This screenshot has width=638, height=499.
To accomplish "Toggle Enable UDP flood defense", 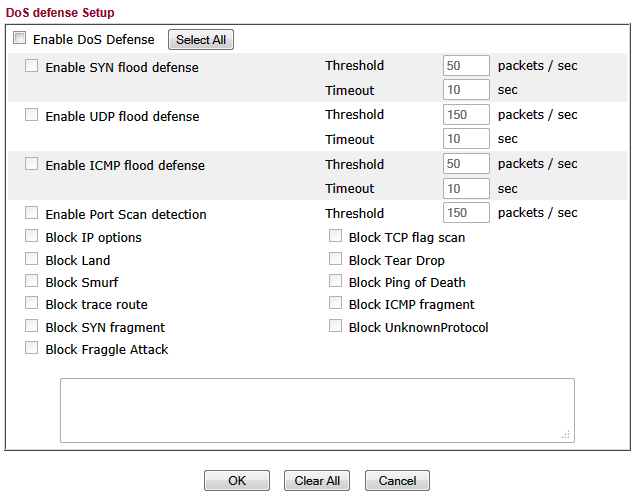I will click(x=32, y=115).
